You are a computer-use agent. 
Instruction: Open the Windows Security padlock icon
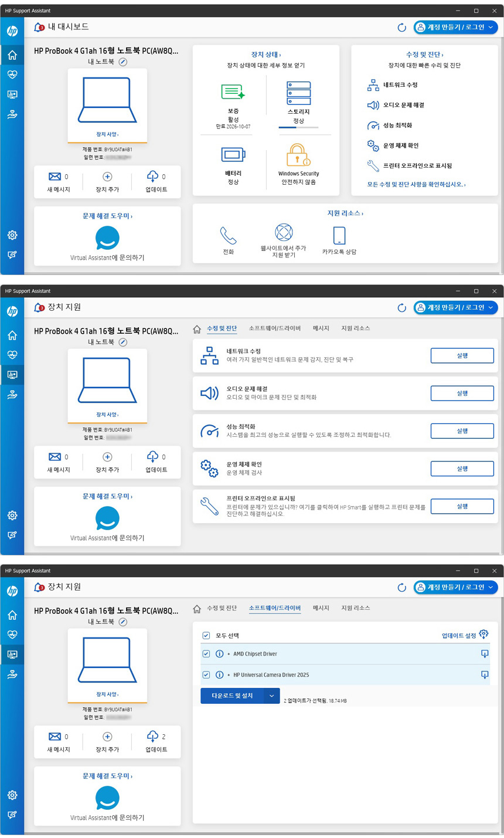(x=298, y=155)
